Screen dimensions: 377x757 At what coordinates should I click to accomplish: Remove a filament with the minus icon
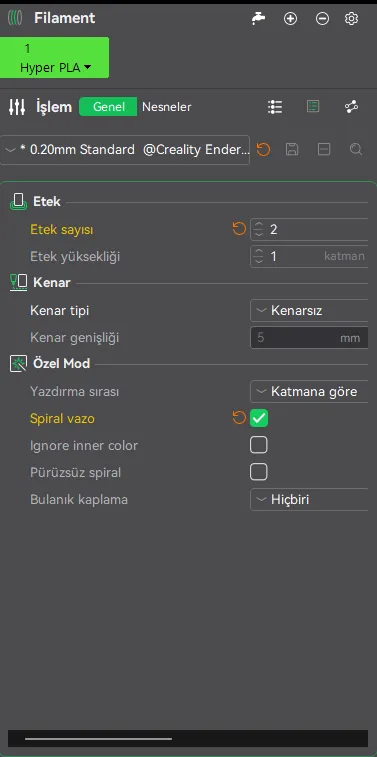click(x=322, y=19)
